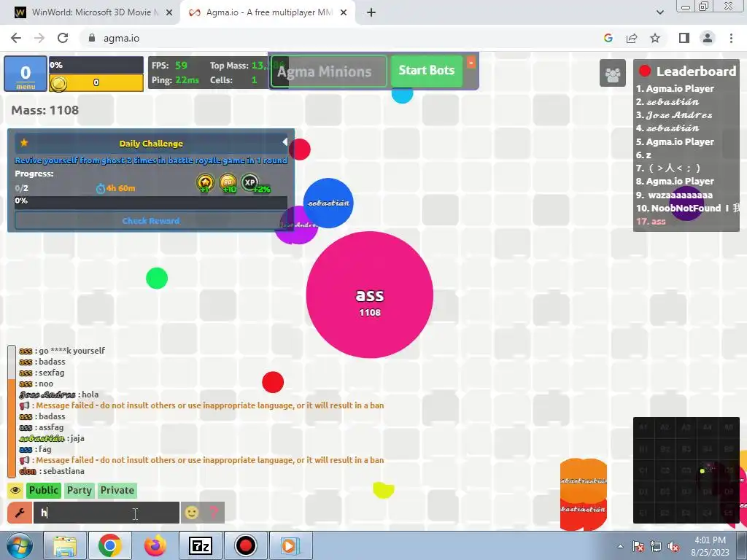Click leaderboard entry '17. ass'
This screenshot has width=747, height=560.
coord(651,222)
